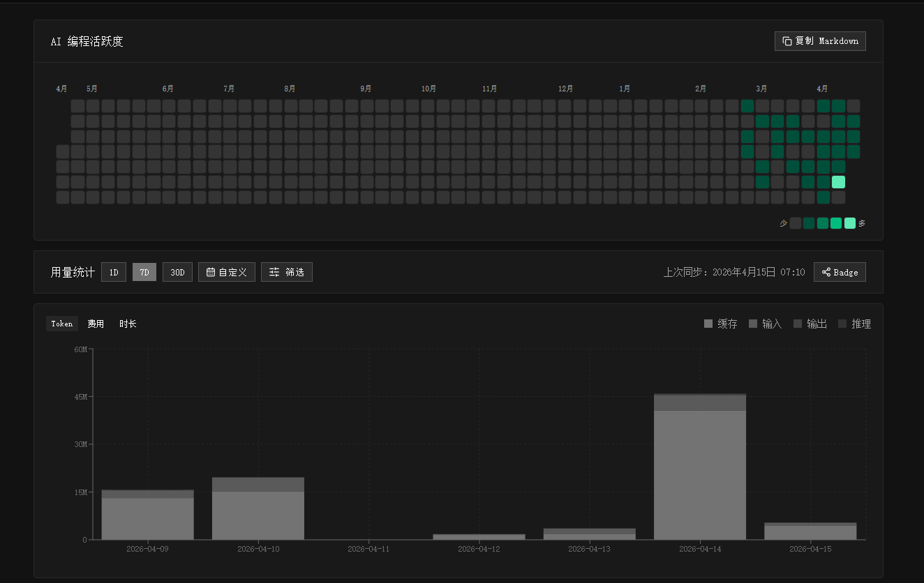Image resolution: width=924 pixels, height=583 pixels.
Task: Click the 10月 month label
Action: pyautogui.click(x=429, y=89)
